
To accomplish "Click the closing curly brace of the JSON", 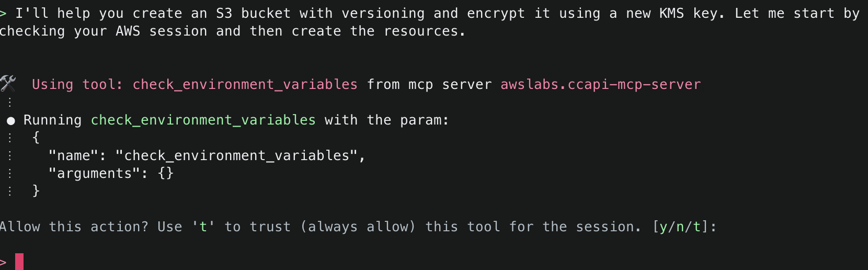I will 36,191.
